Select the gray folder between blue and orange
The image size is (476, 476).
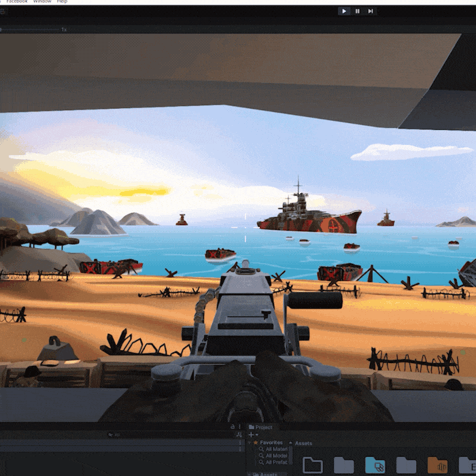click(x=406, y=465)
